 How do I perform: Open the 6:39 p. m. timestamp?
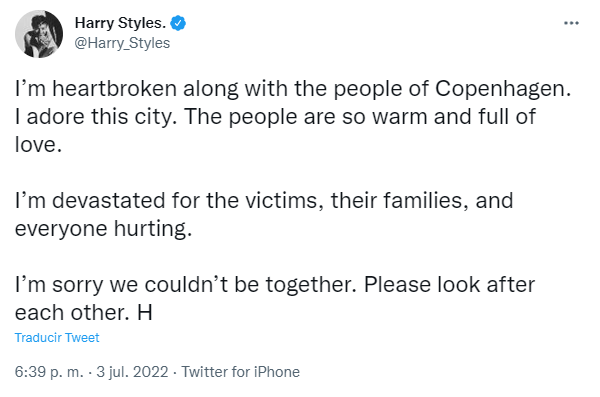(49, 372)
